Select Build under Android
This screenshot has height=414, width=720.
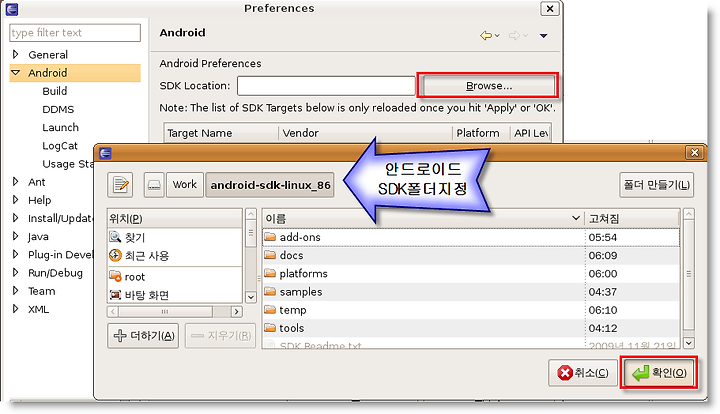[55, 91]
